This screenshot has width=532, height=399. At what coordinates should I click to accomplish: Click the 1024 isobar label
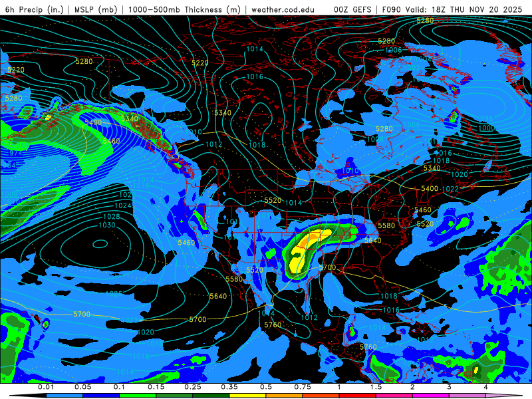coord(123,205)
